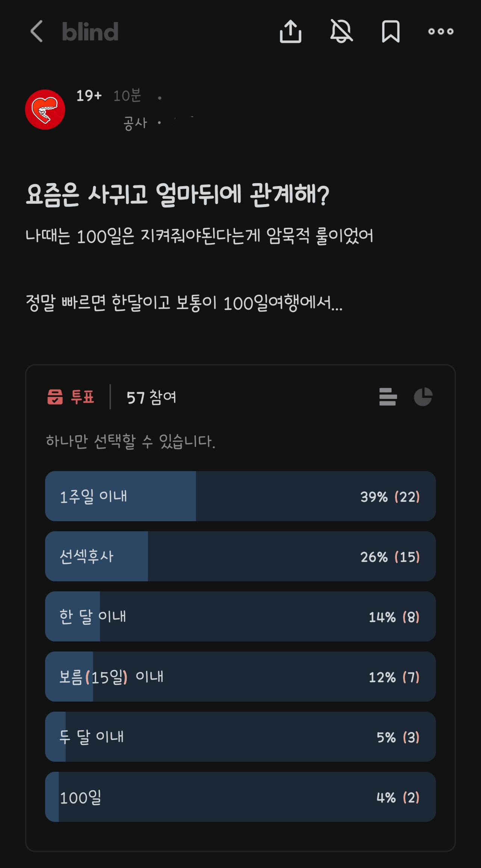The image size is (481, 868).
Task: Pick the 100일 poll option
Action: pyautogui.click(x=240, y=797)
